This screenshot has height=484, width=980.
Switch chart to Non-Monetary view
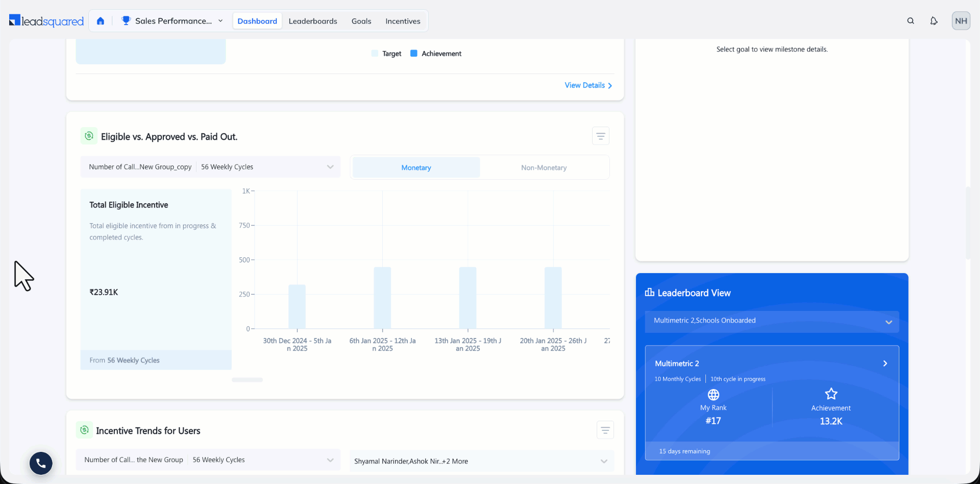click(544, 167)
